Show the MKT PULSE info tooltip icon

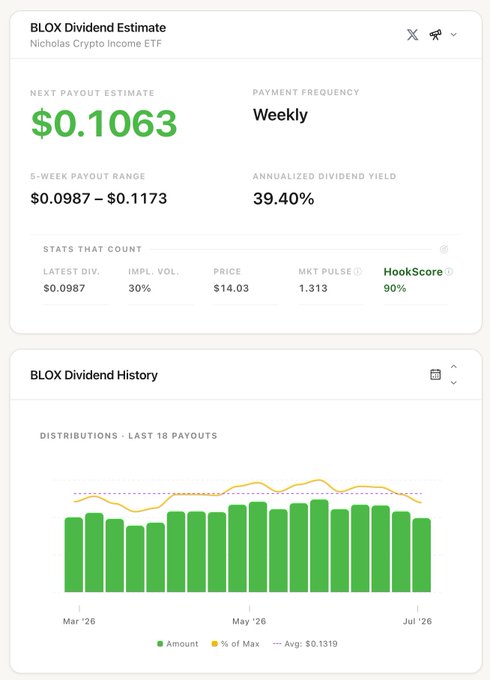pyautogui.click(x=358, y=271)
